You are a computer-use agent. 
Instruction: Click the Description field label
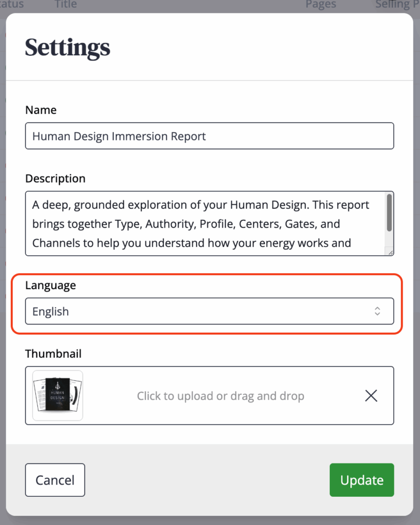click(x=55, y=179)
